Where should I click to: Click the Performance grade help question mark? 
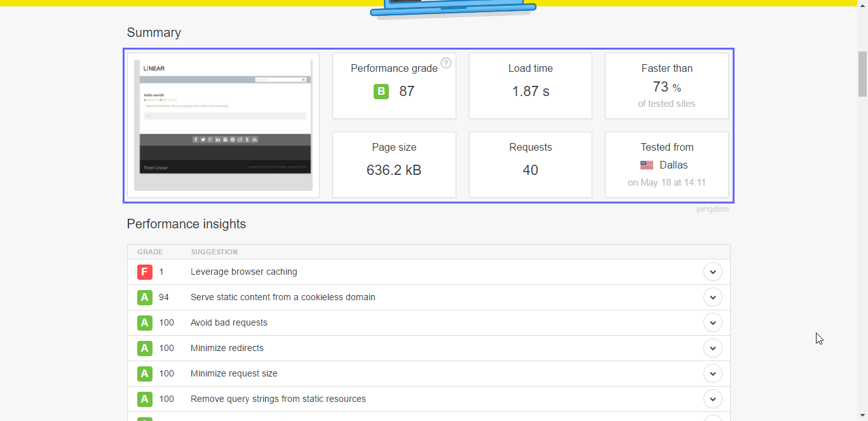(x=446, y=63)
